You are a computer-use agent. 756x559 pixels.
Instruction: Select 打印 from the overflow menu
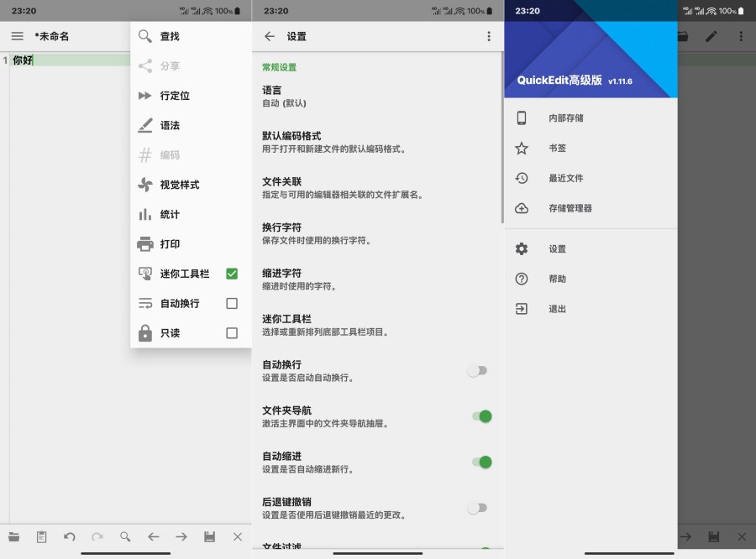click(x=191, y=244)
